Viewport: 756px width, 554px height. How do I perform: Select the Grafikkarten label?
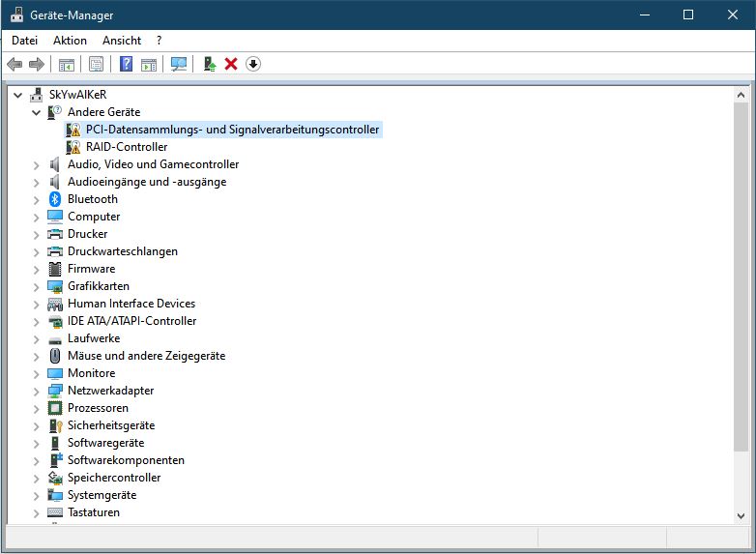click(99, 286)
